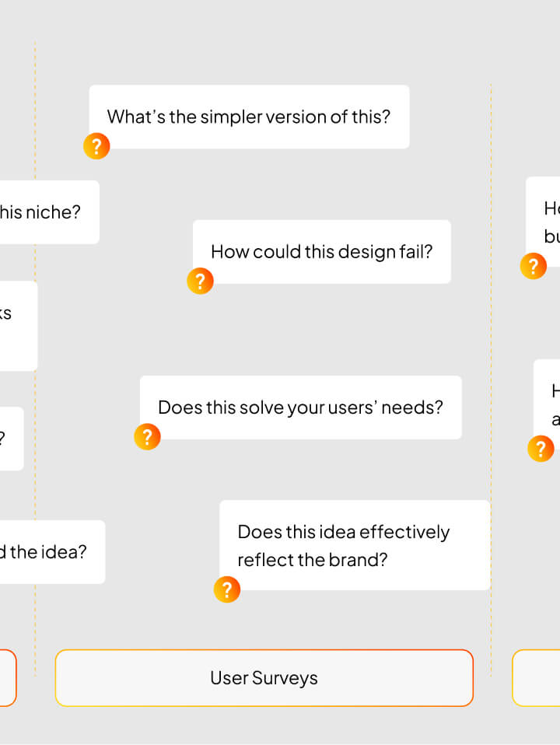Click the cropped category button left of User Surveys
The image size is (560, 745).
(7, 677)
